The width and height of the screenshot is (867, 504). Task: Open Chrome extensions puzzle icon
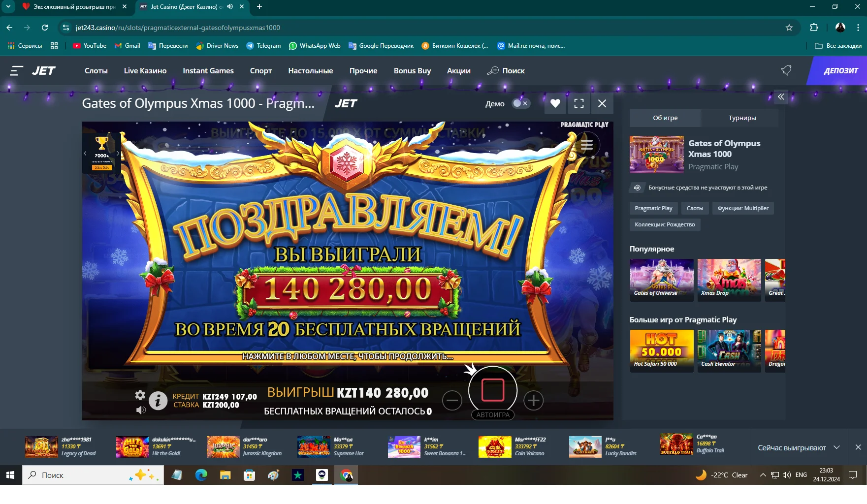(x=814, y=28)
